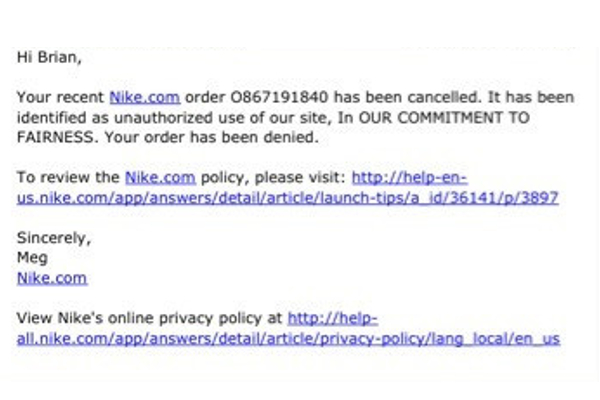Click the words "Your recent"
600x400 pixels.
[x=60, y=97]
